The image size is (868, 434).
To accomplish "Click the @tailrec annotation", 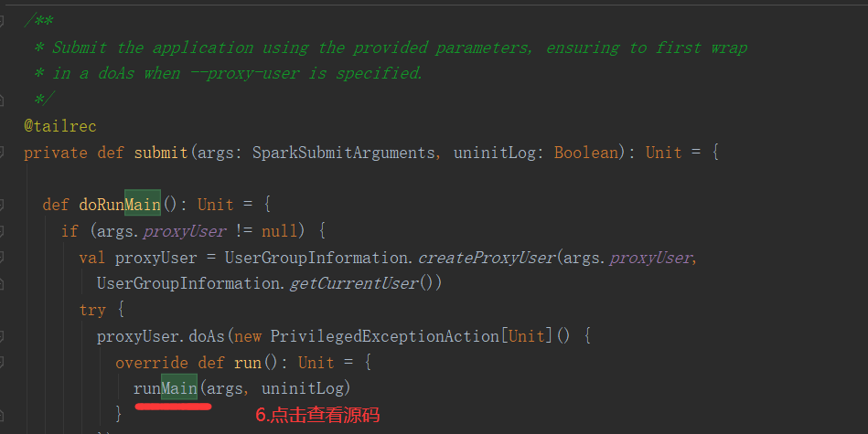I will click(59, 126).
